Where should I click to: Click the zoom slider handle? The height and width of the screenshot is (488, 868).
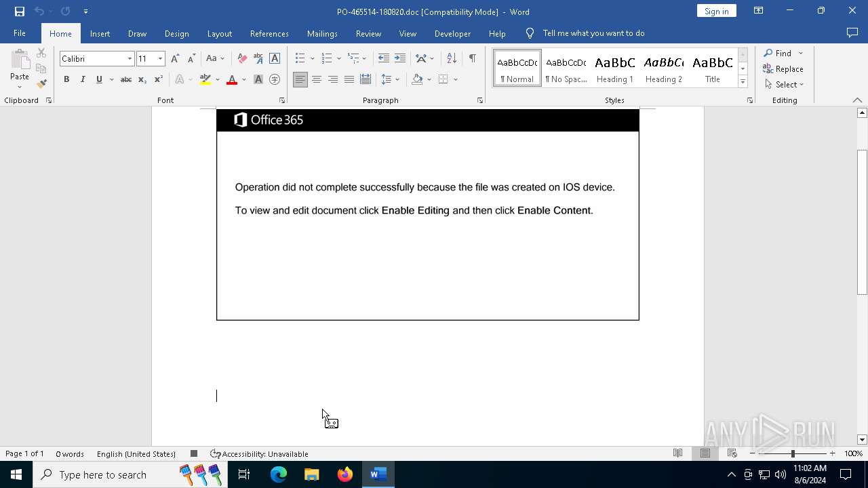coord(793,453)
